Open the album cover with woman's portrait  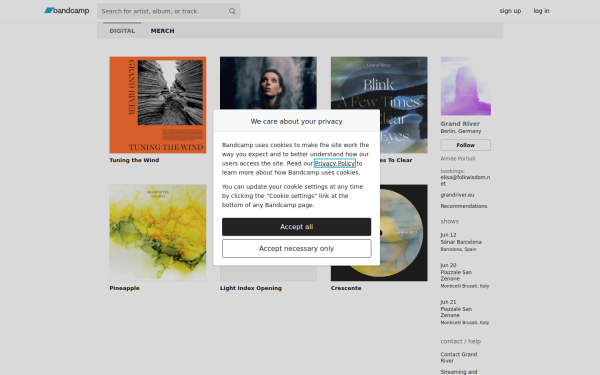tap(268, 83)
